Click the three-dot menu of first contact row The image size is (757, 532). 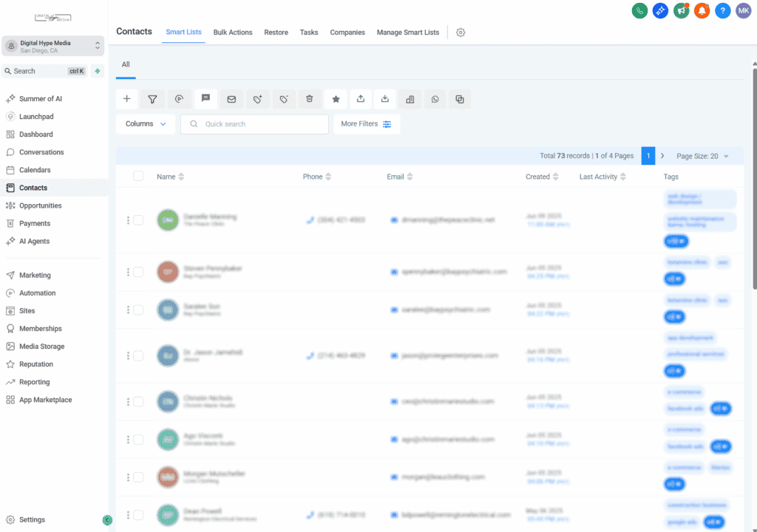[128, 220]
